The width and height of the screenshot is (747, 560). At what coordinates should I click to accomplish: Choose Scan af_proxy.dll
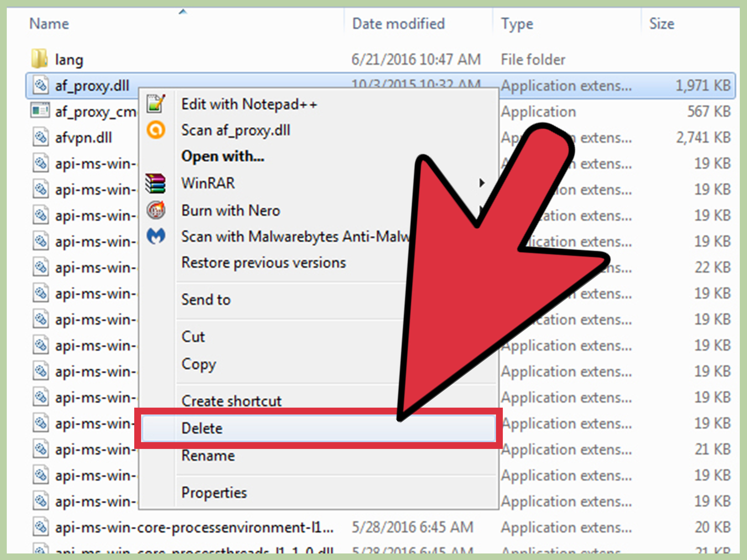(236, 131)
